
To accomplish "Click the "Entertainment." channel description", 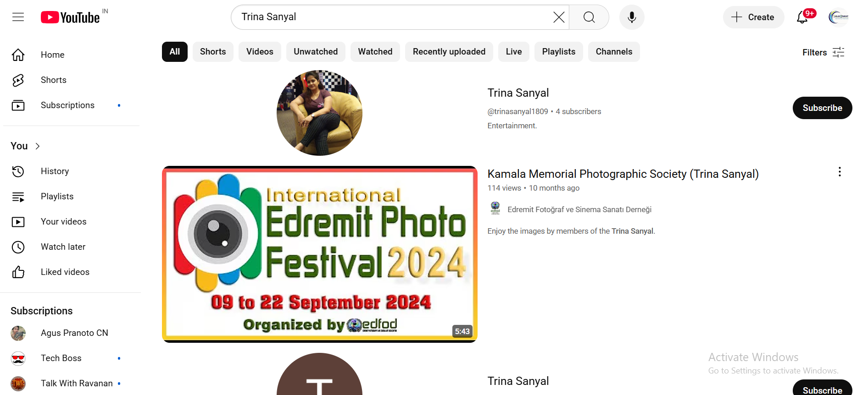I will (x=512, y=126).
